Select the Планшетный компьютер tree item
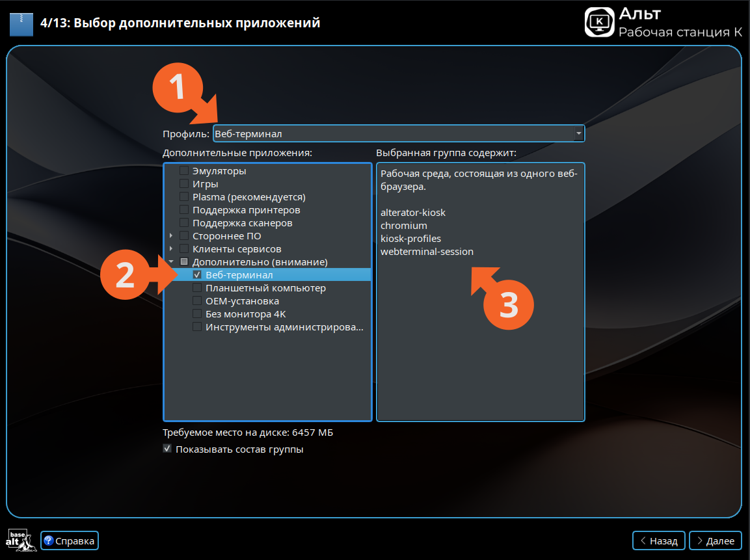 (265, 288)
